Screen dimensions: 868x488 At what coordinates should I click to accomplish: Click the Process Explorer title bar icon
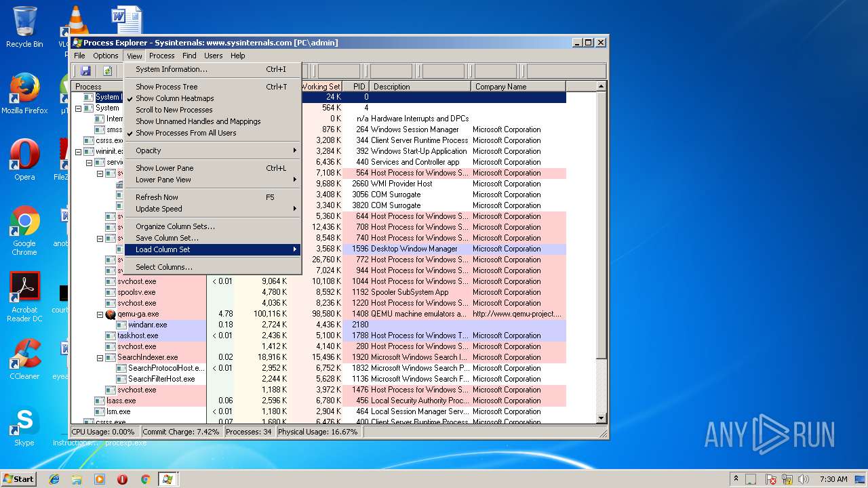(x=77, y=43)
